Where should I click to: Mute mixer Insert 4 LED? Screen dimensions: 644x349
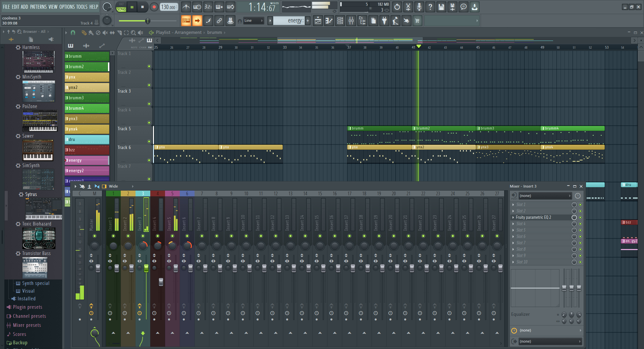158,236
